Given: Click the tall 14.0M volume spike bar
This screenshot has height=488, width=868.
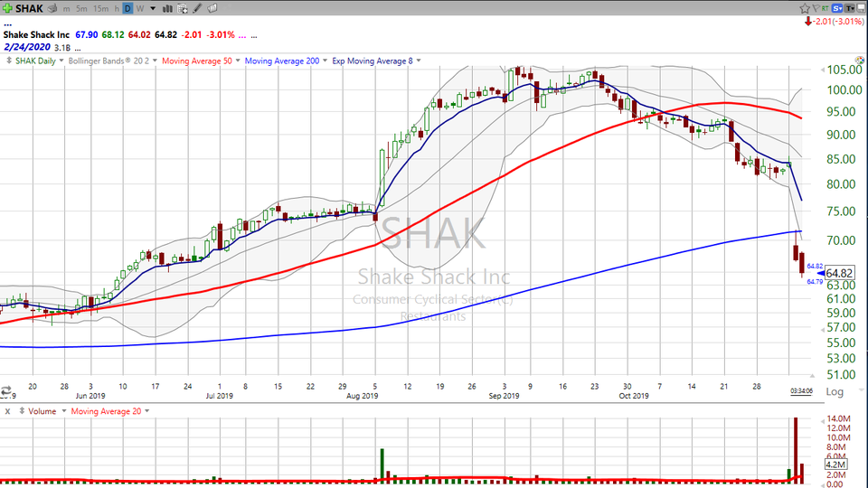Looking at the screenshot, I should point(796,450).
